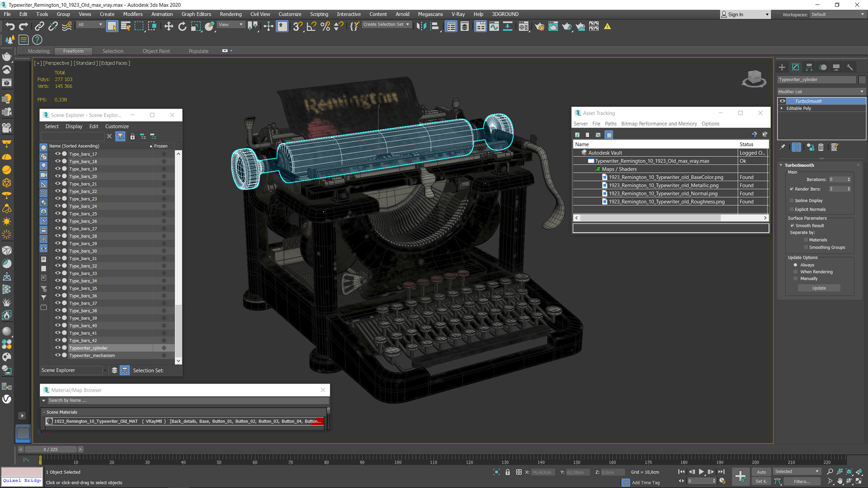This screenshot has height=488, width=868.
Task: Open Rendered Frame Window icon
Action: tap(553, 27)
